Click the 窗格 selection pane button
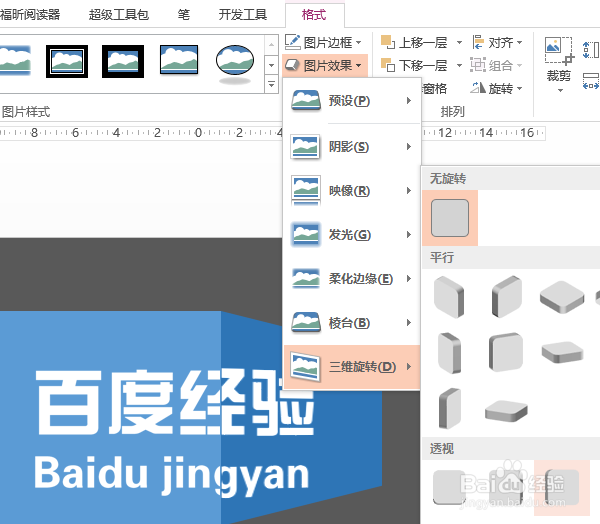The image size is (600, 524). tap(435, 89)
